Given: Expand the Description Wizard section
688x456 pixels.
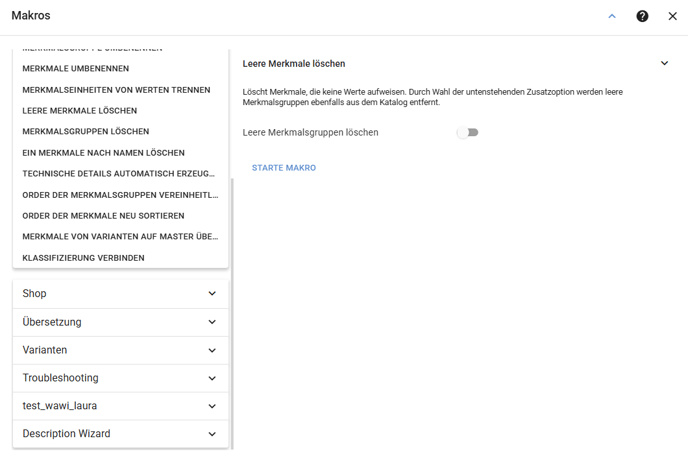Looking at the screenshot, I should coord(121,434).
